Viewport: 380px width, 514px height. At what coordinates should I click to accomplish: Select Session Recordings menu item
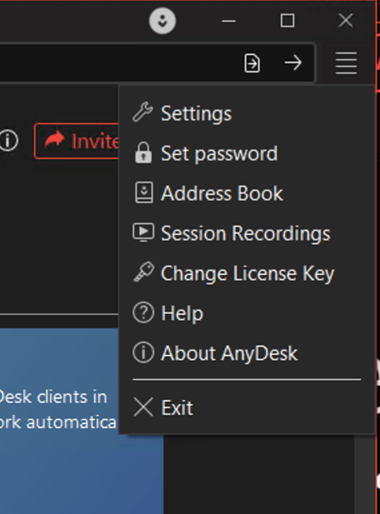[246, 233]
